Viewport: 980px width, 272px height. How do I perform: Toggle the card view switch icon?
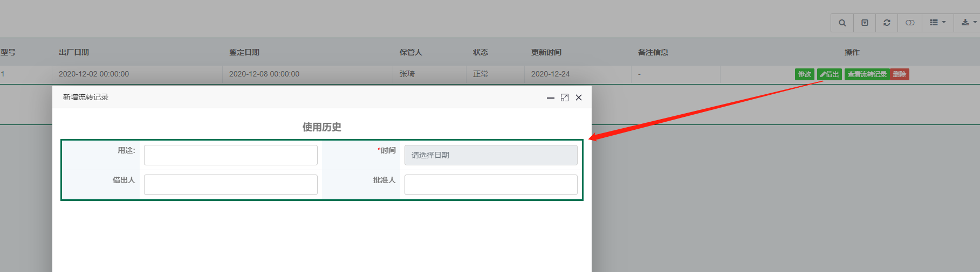pyautogui.click(x=910, y=23)
